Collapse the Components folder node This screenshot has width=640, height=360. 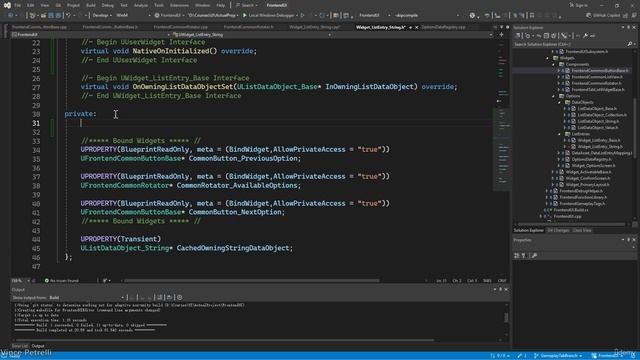click(x=554, y=64)
